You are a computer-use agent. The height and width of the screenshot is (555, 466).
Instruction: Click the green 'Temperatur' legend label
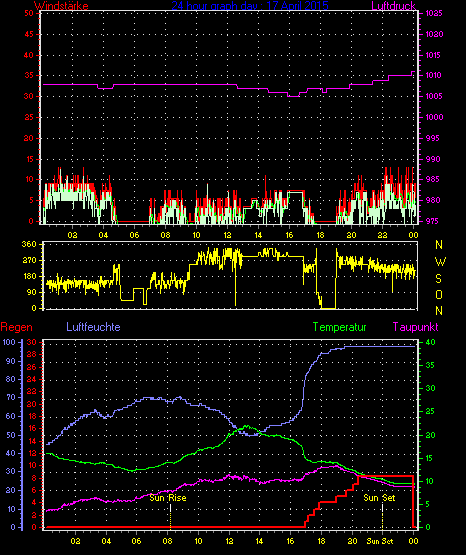click(x=339, y=327)
